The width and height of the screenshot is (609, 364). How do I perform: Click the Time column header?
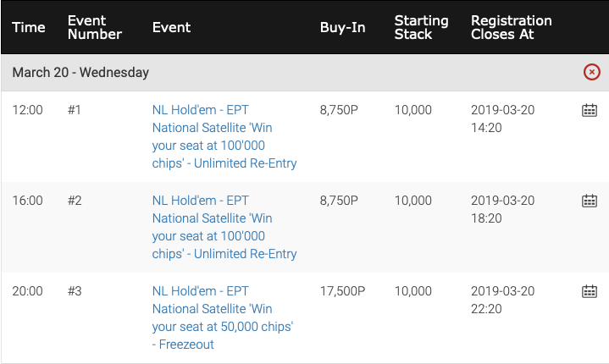pos(29,28)
